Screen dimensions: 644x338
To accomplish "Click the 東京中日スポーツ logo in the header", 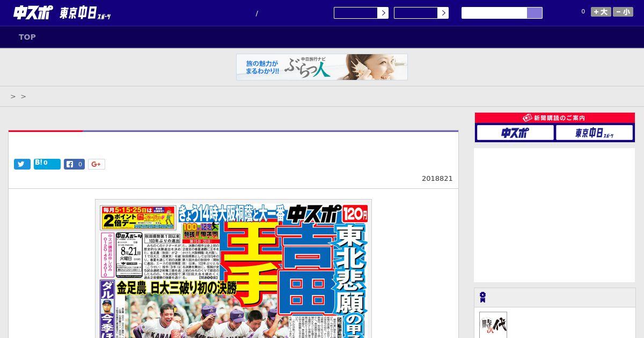I will click(x=85, y=13).
